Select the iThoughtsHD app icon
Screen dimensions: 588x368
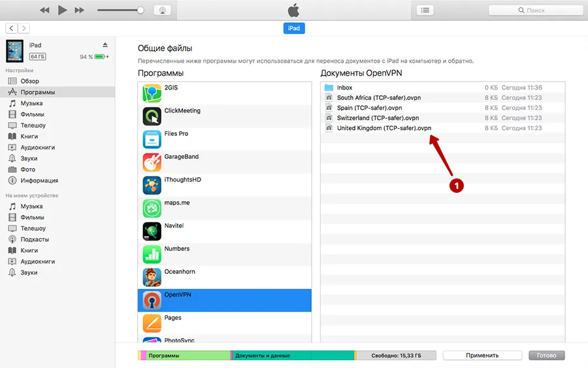pyautogui.click(x=152, y=186)
